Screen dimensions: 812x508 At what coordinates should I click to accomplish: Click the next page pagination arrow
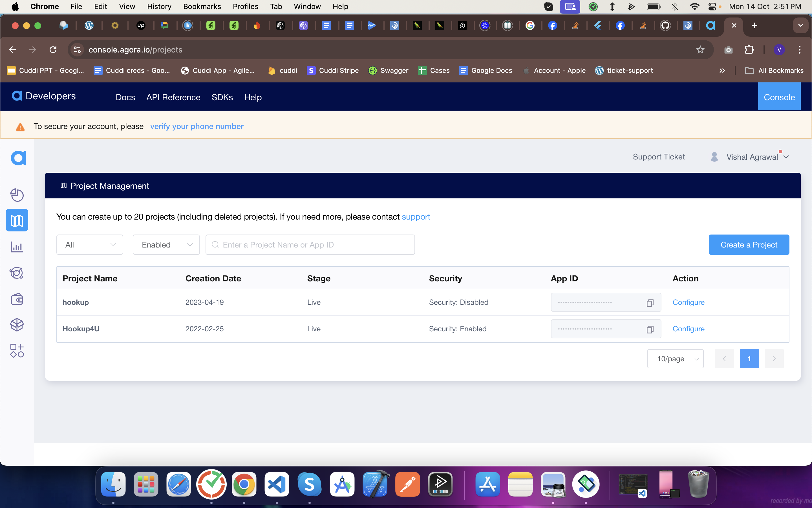tap(774, 358)
